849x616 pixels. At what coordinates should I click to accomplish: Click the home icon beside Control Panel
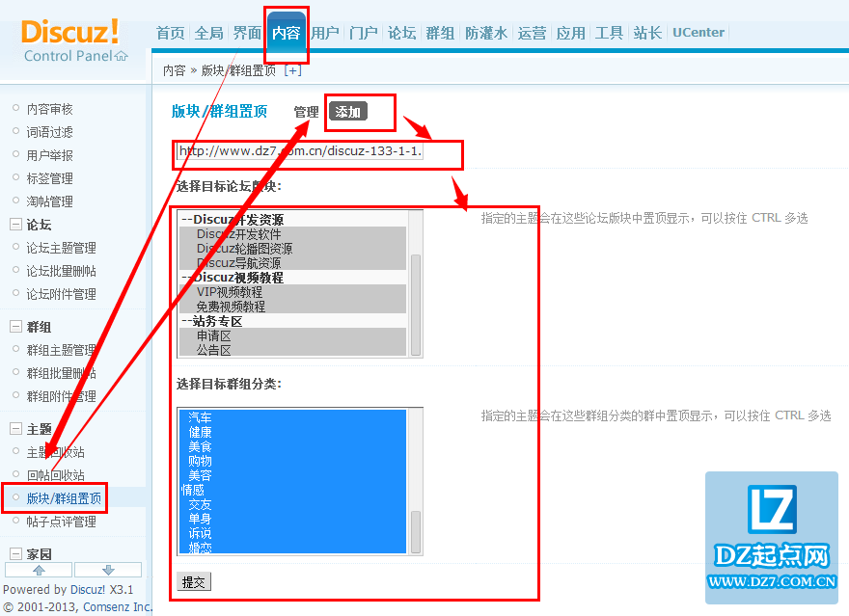click(x=121, y=56)
